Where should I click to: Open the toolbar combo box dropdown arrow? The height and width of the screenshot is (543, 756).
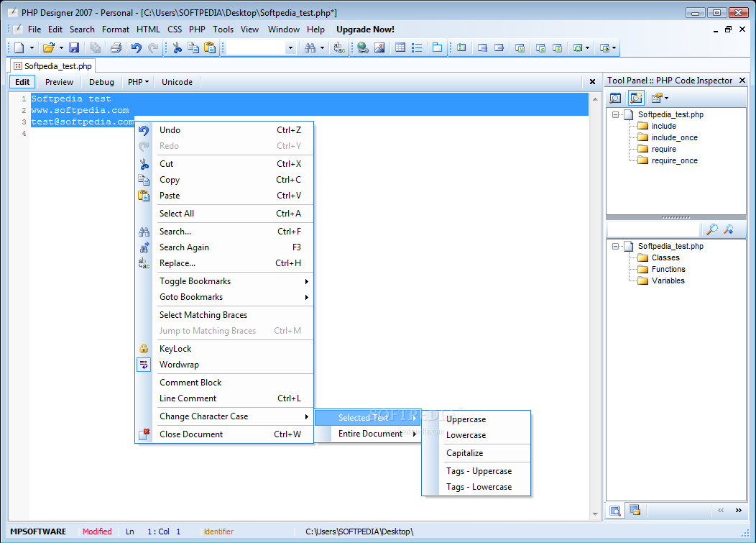pyautogui.click(x=290, y=47)
